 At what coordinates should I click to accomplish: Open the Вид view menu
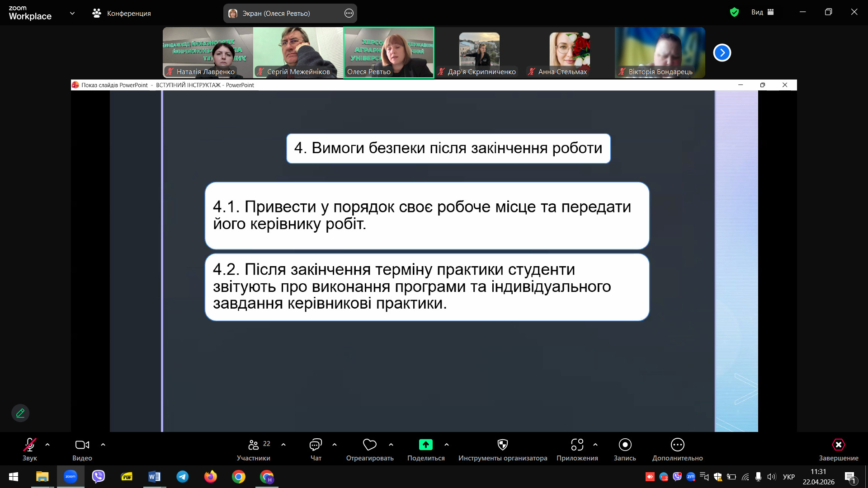(x=762, y=12)
